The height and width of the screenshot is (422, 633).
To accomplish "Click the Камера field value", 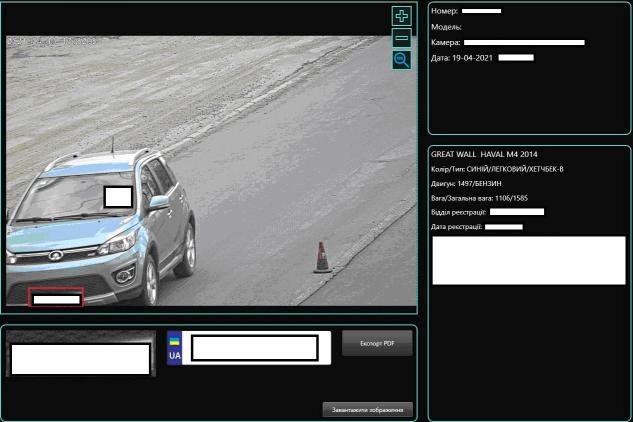I will [524, 43].
